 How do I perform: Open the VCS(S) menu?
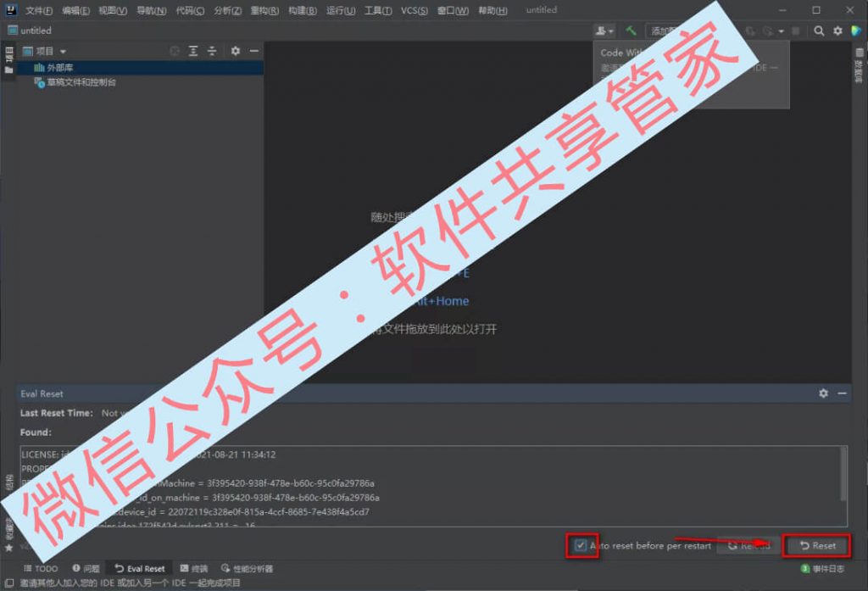point(414,10)
